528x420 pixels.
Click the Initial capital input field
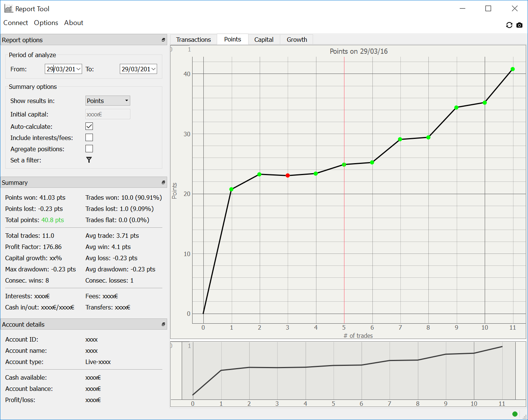pos(107,114)
